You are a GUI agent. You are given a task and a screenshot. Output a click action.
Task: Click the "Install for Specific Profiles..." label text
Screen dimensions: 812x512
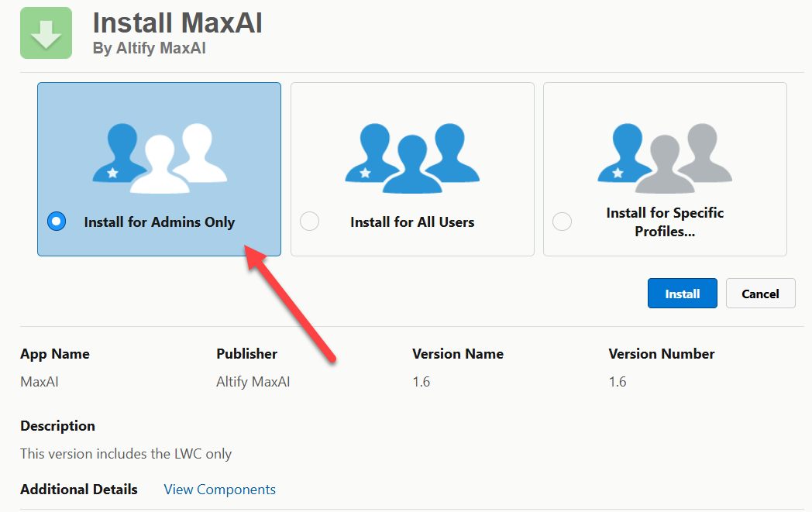click(x=665, y=222)
